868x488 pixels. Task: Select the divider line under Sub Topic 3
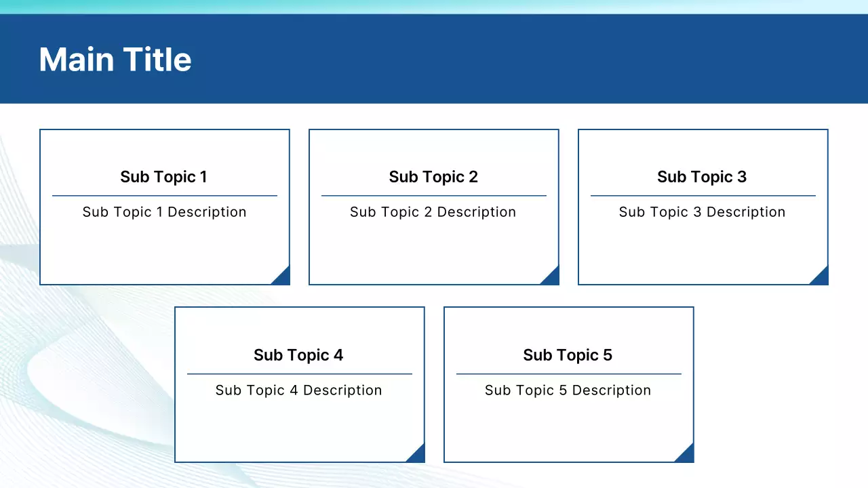[x=703, y=196]
